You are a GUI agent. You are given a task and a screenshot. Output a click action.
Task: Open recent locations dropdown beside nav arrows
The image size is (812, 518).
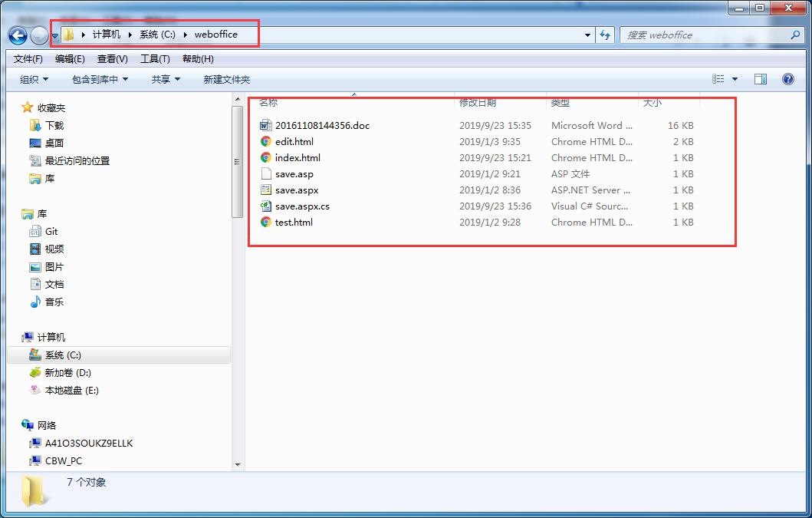pyautogui.click(x=55, y=36)
